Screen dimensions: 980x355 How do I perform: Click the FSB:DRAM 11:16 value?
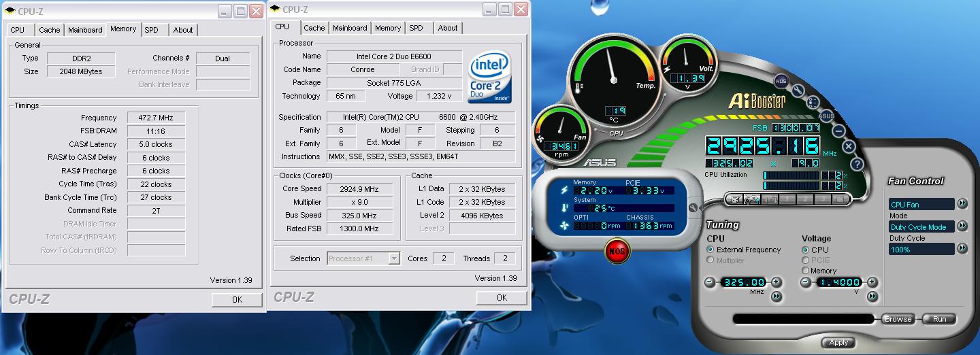pyautogui.click(x=156, y=131)
